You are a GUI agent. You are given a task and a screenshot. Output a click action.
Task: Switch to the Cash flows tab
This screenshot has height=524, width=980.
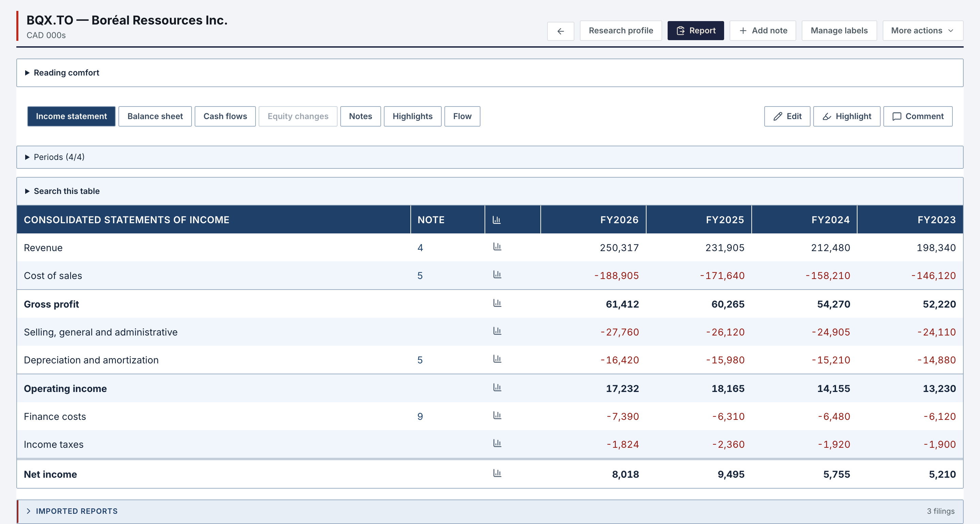tap(225, 116)
